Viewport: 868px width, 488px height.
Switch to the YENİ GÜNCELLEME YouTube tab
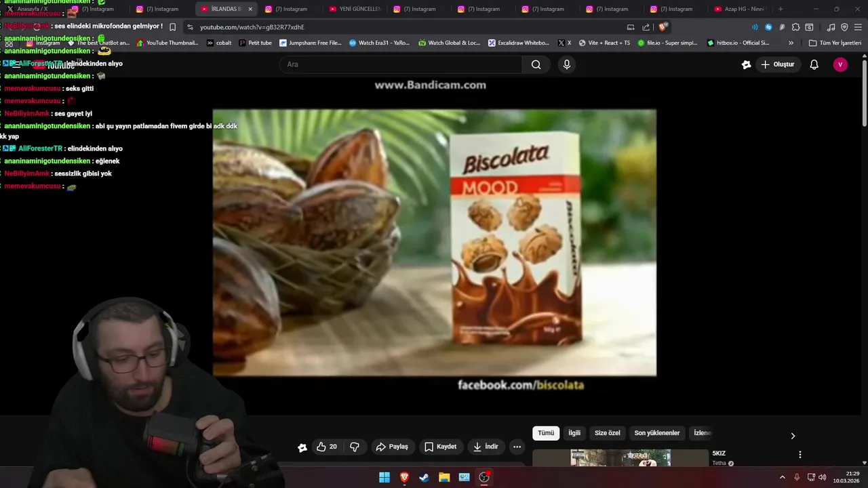(x=356, y=9)
